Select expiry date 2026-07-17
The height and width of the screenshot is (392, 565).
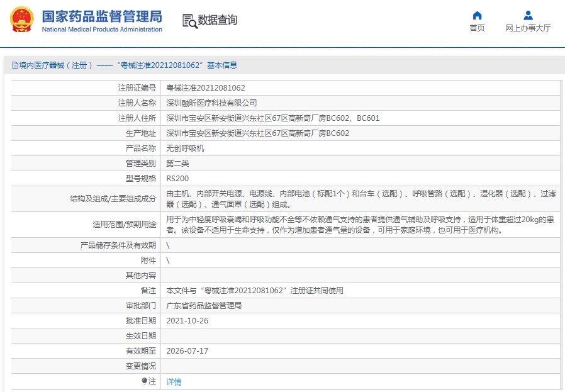point(187,351)
